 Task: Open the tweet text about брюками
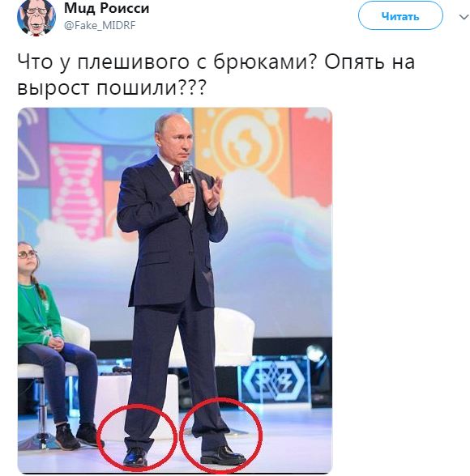(x=216, y=74)
